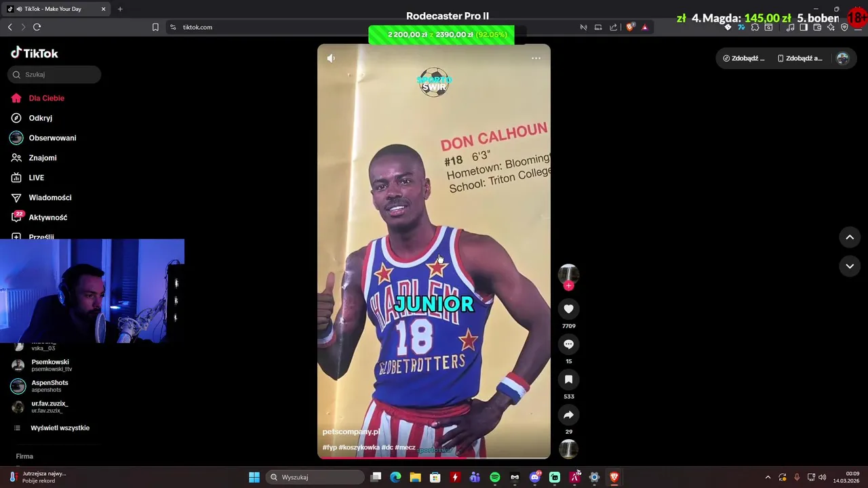The image size is (868, 488).
Task: Open the volume tray icon
Action: [x=823, y=477]
